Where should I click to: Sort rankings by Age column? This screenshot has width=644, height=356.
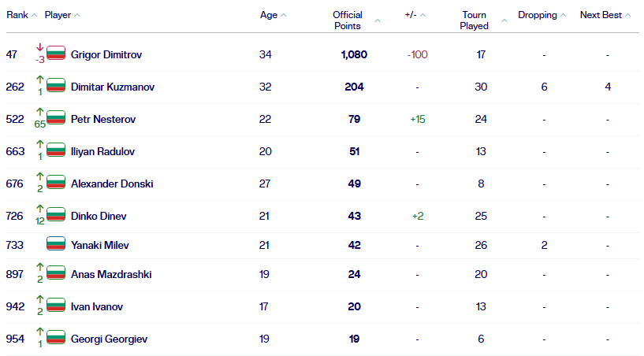click(273, 15)
